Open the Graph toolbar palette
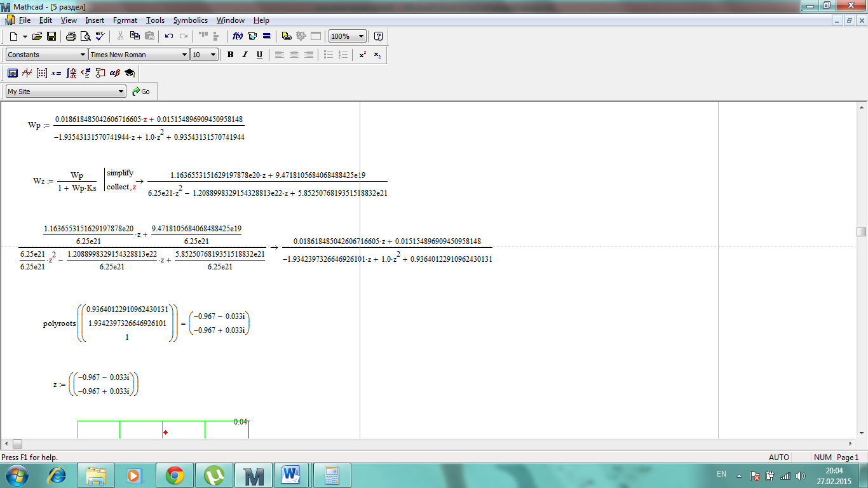This screenshot has width=868, height=488. (x=27, y=73)
